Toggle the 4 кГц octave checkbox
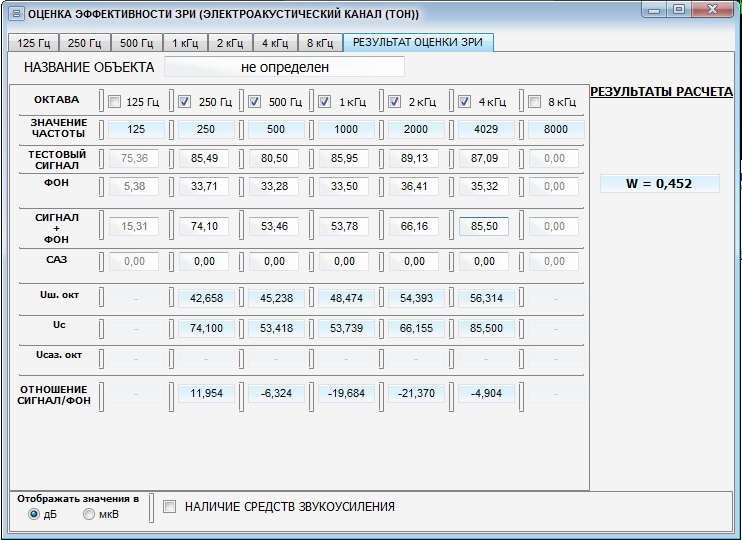The height and width of the screenshot is (540, 742). click(x=465, y=101)
